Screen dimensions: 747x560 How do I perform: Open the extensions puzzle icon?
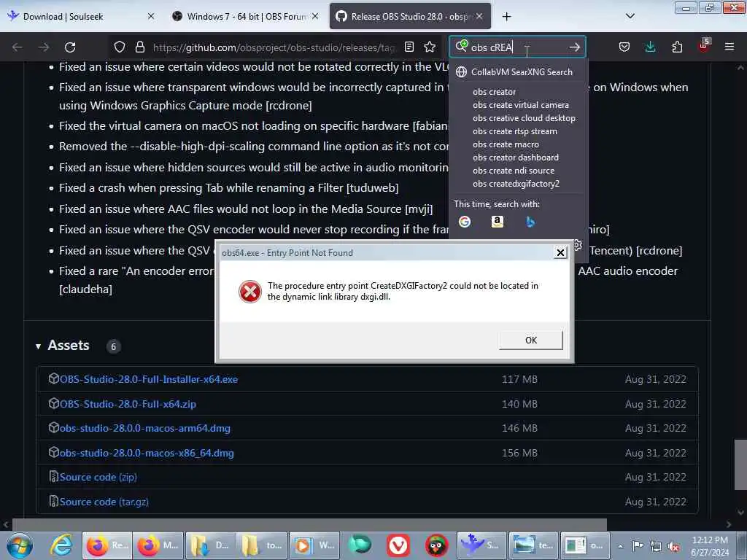pyautogui.click(x=677, y=47)
